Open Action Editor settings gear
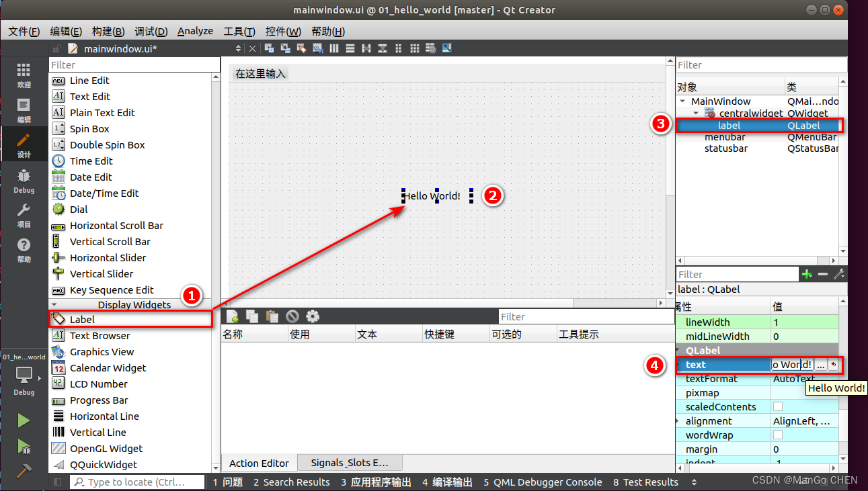The image size is (868, 491). point(313,316)
